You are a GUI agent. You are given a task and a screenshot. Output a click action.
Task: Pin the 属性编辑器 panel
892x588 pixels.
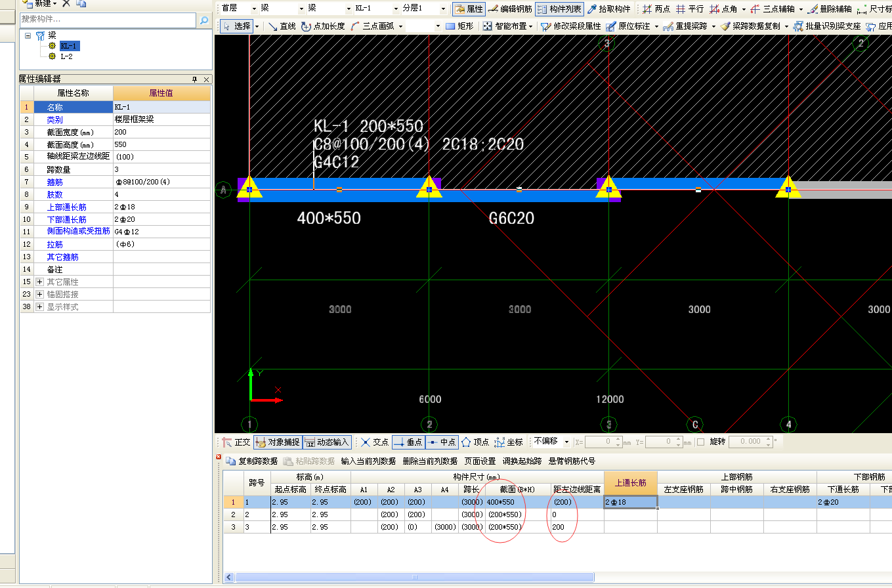[x=194, y=79]
